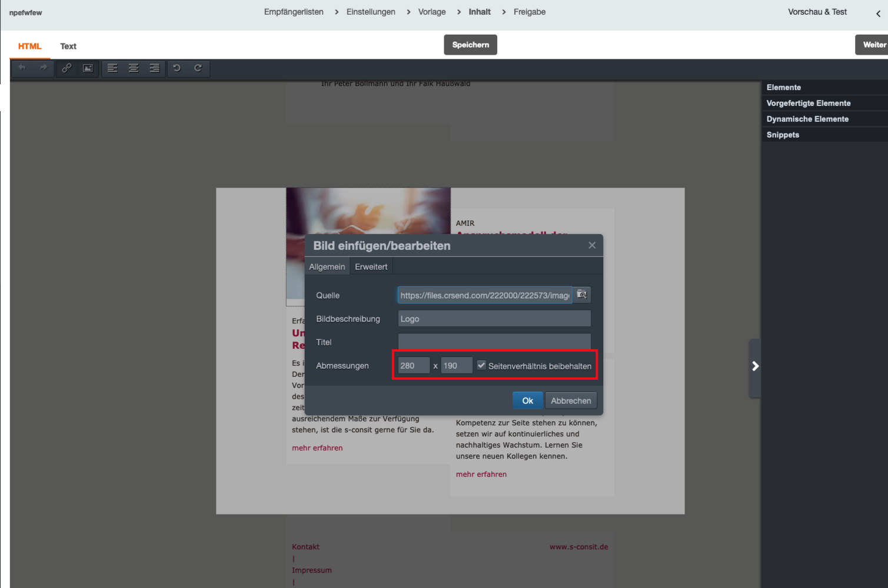Image resolution: width=888 pixels, height=588 pixels.
Task: Click the counterclockwise circular arrow icon
Action: 177,68
